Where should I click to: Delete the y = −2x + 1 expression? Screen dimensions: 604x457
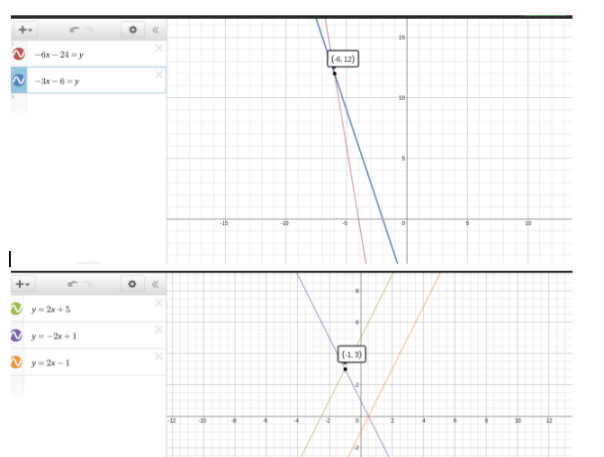click(158, 329)
